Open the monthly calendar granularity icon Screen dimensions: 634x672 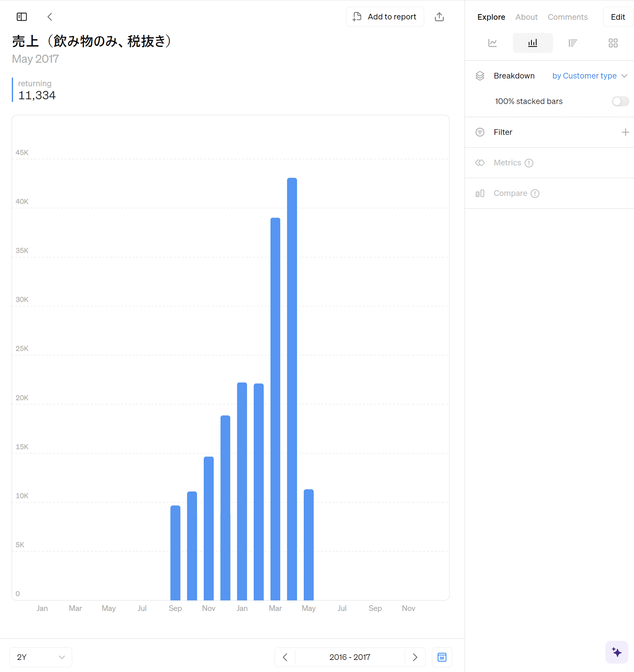point(442,657)
